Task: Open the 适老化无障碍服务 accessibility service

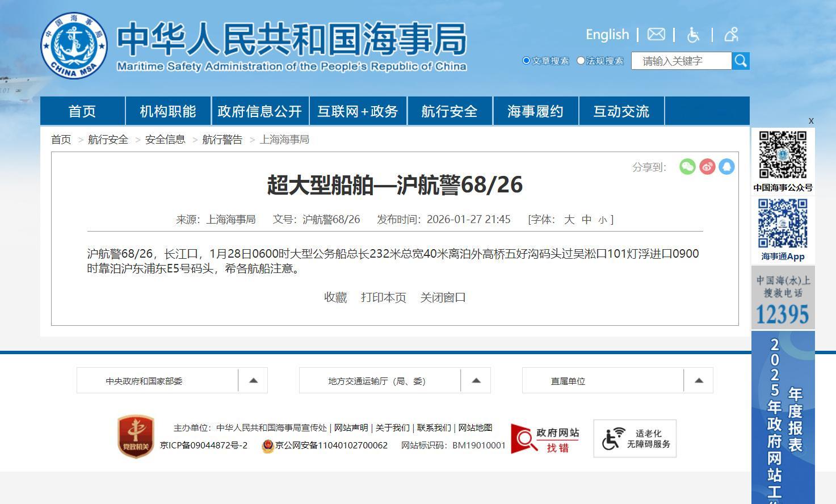Action: click(x=634, y=438)
